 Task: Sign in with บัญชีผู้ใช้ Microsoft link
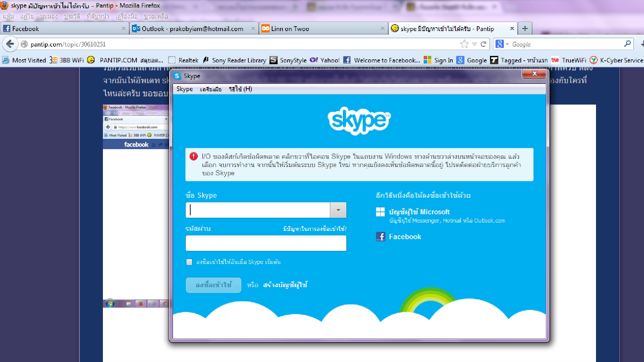419,212
